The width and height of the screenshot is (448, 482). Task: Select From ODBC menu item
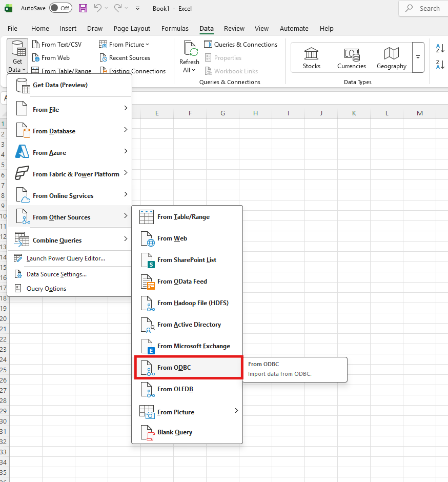coord(188,368)
